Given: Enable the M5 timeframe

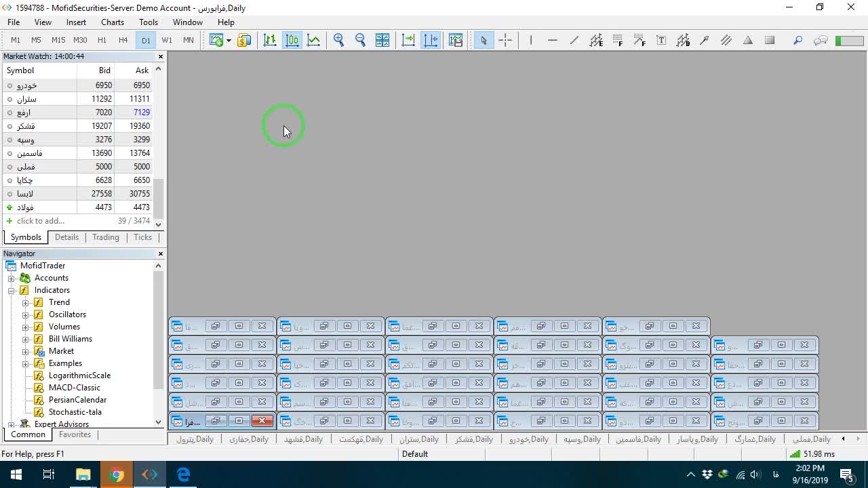Looking at the screenshot, I should click(36, 40).
